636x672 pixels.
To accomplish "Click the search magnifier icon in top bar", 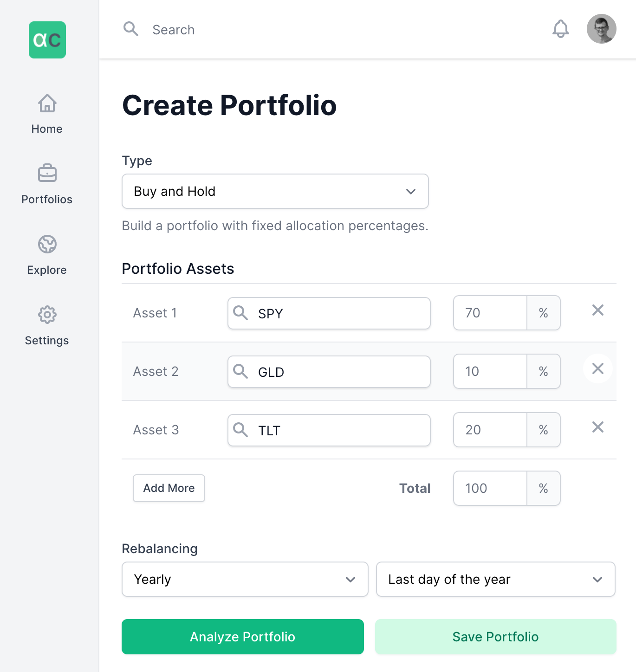I will pos(131,29).
